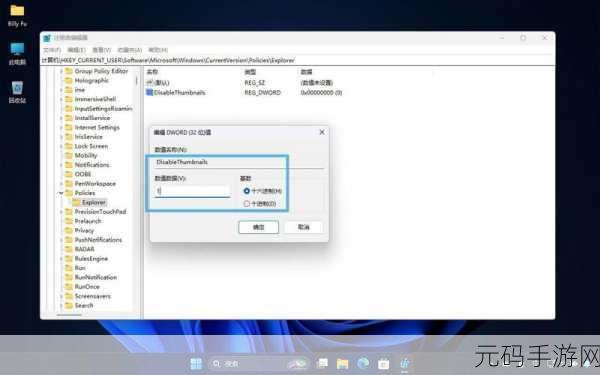Click the Group Policy Editor folder icon
This screenshot has width=600, height=375.
pos(69,71)
